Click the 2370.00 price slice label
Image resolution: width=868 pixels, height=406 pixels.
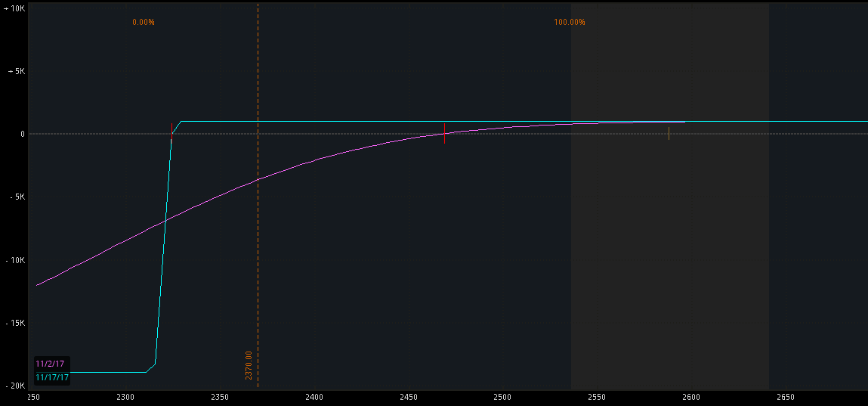[249, 365]
